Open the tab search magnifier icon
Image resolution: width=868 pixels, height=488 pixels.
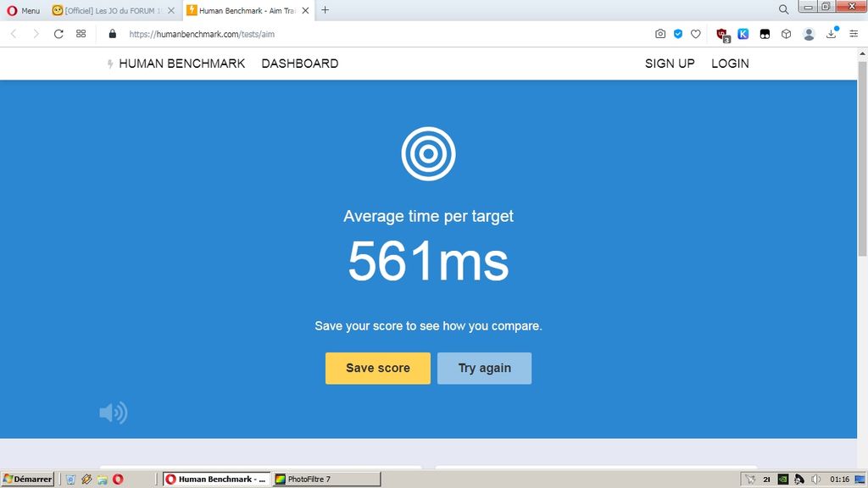pyautogui.click(x=783, y=9)
